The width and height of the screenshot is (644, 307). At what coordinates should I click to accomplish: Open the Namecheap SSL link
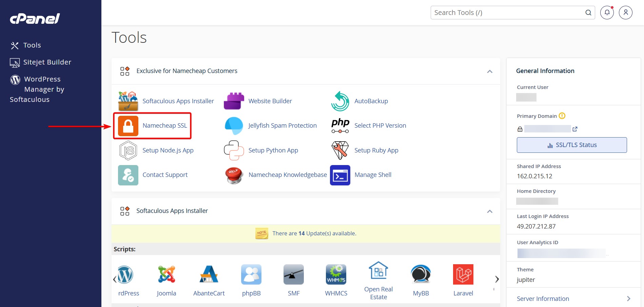click(x=165, y=126)
